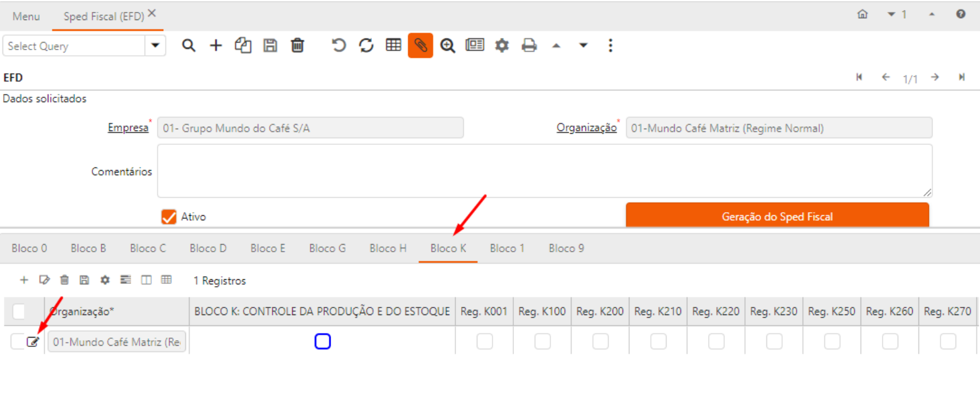
Task: Click the Organização field label link
Action: click(587, 127)
